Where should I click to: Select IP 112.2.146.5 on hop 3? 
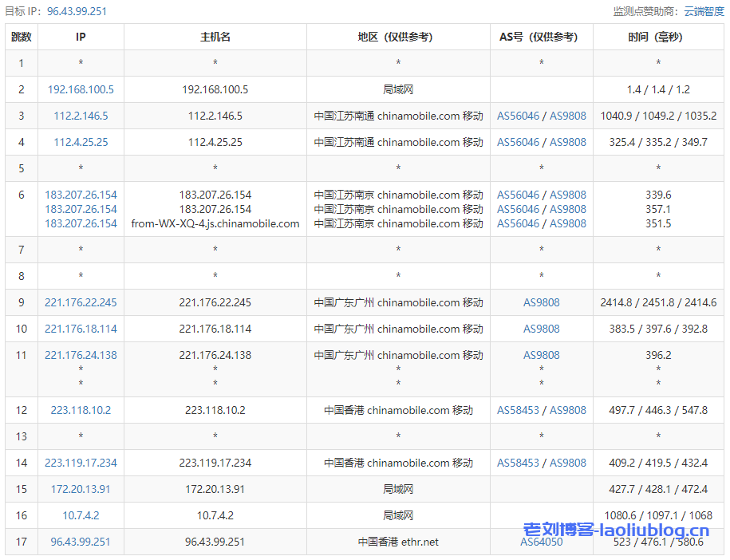(80, 116)
